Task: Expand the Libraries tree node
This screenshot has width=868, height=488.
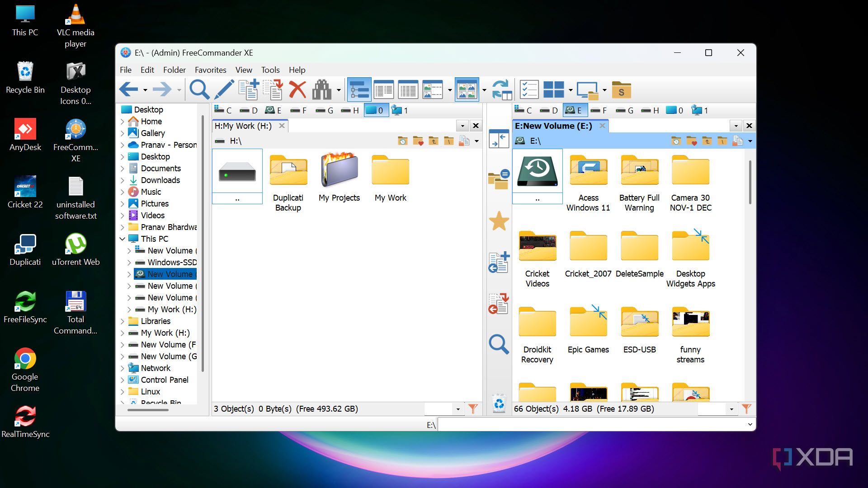Action: pos(123,321)
